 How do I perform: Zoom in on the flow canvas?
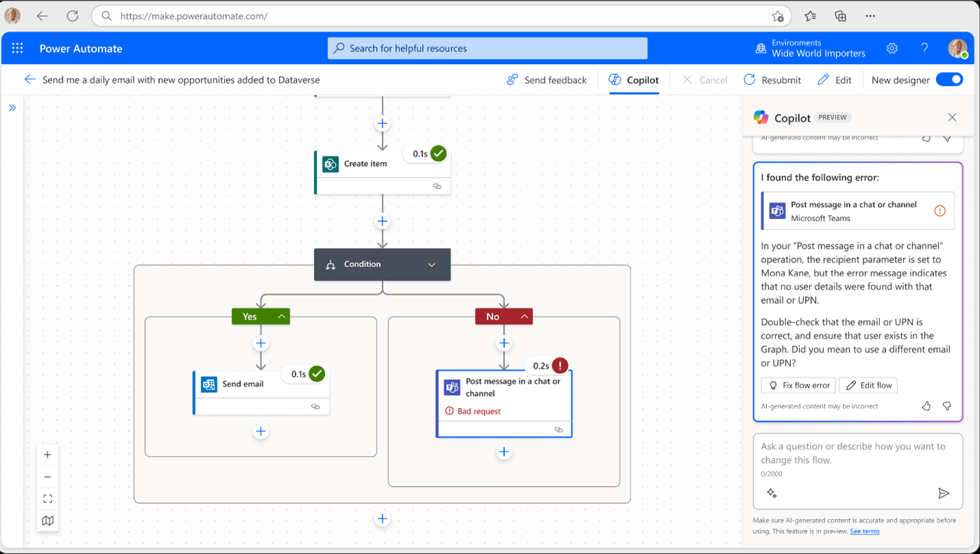click(x=47, y=454)
